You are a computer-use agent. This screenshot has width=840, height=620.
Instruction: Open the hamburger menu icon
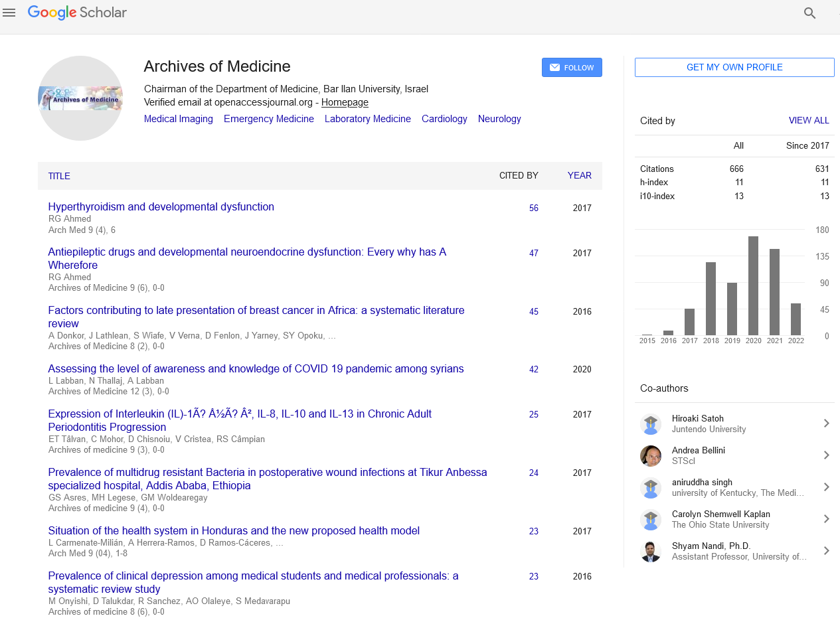[x=9, y=13]
